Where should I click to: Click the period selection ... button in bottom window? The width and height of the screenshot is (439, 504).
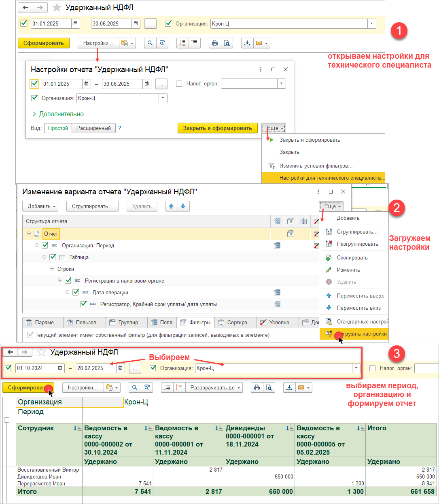tap(136, 368)
